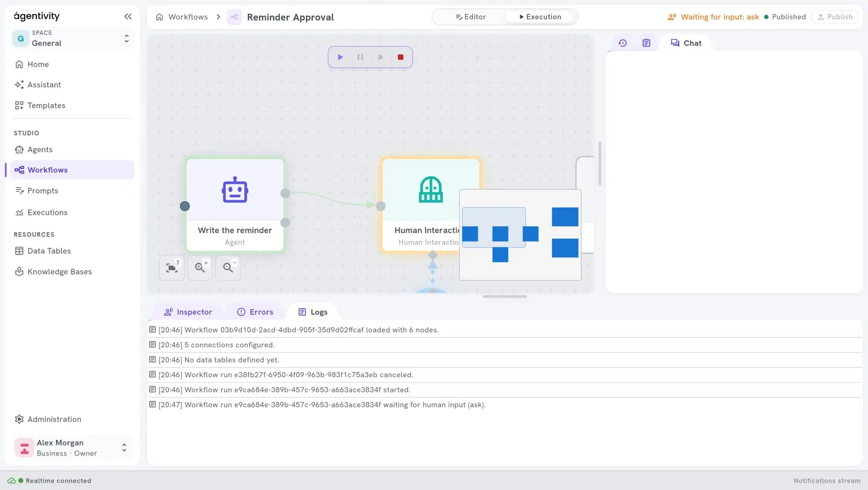
Task: Click the Published status indicator
Action: 785,17
